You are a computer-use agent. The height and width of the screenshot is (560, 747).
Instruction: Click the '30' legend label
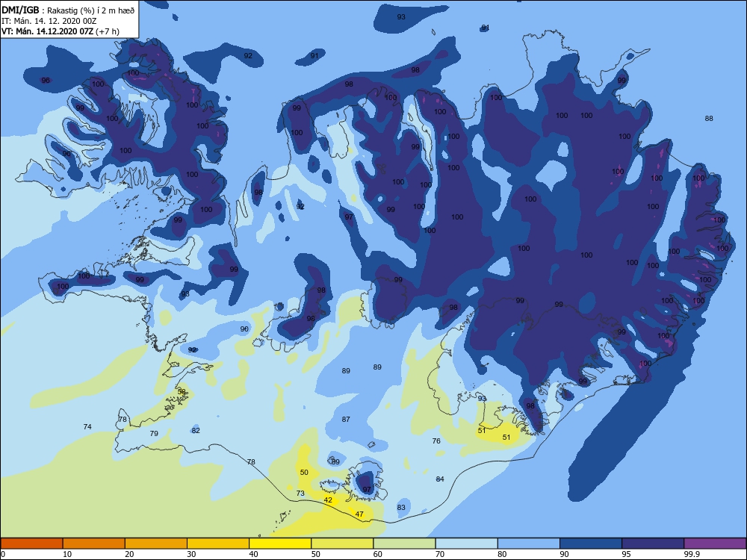point(191,554)
